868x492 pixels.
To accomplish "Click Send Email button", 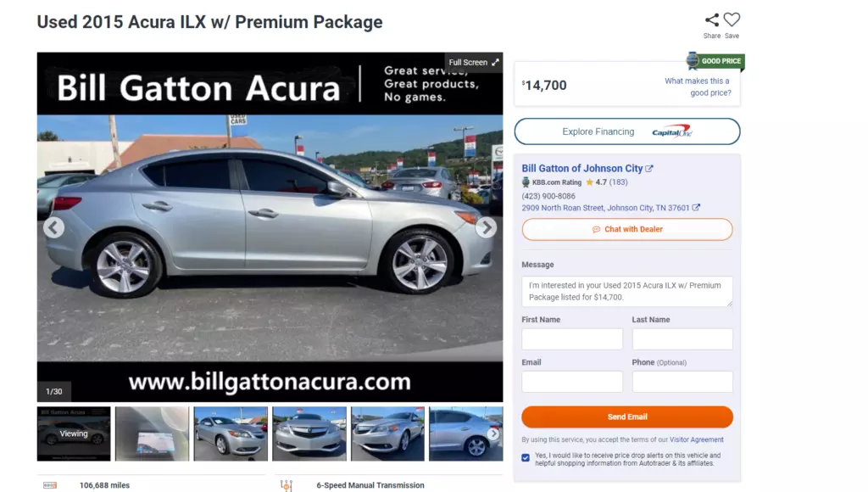I will point(627,417).
